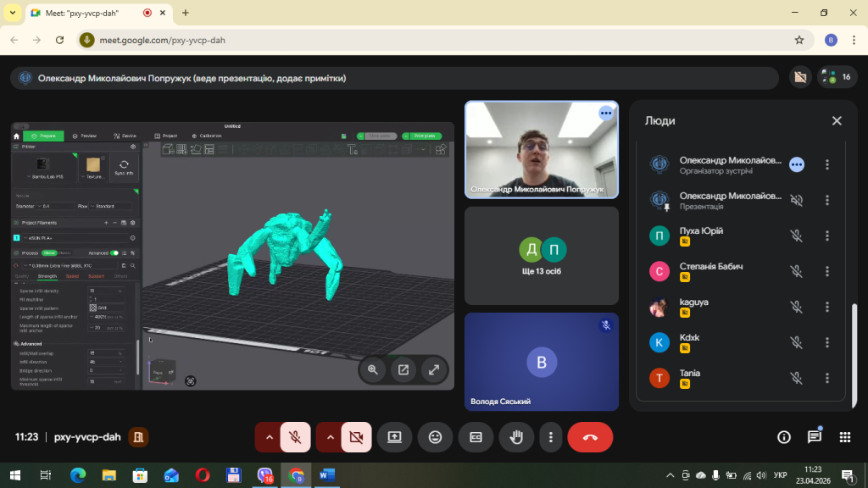Screen dimensions: 868x488
Task: Open the activities grid icon
Action: (x=844, y=437)
